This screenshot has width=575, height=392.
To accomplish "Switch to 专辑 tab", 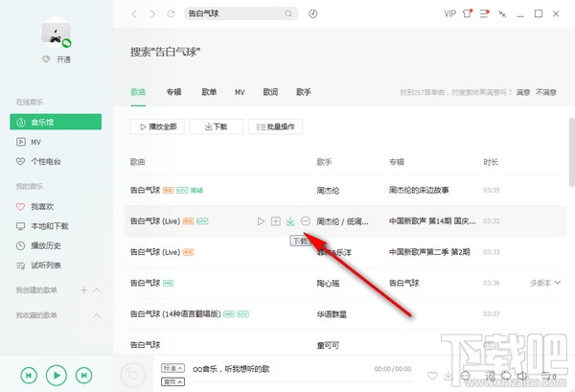I will 173,92.
